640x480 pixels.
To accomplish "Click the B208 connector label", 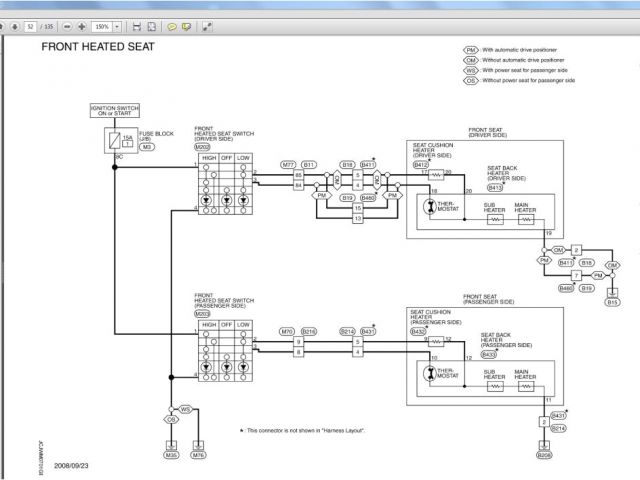I will tap(544, 454).
